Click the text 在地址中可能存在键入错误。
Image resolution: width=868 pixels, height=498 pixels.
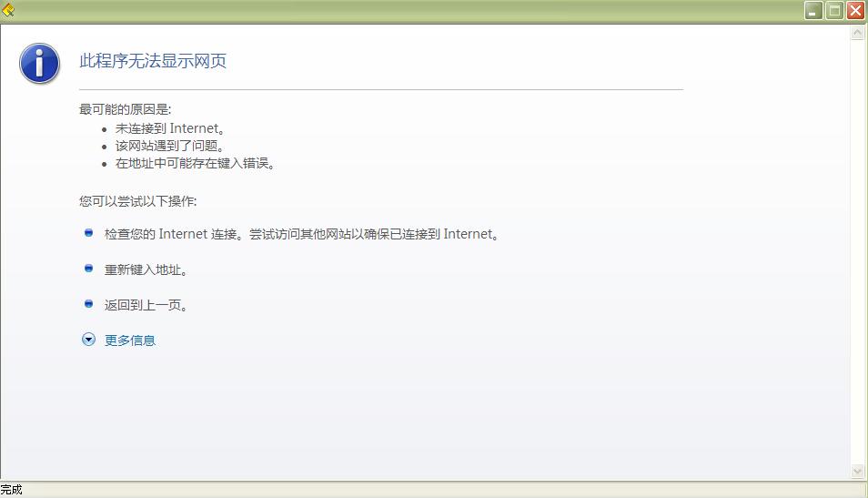point(196,163)
